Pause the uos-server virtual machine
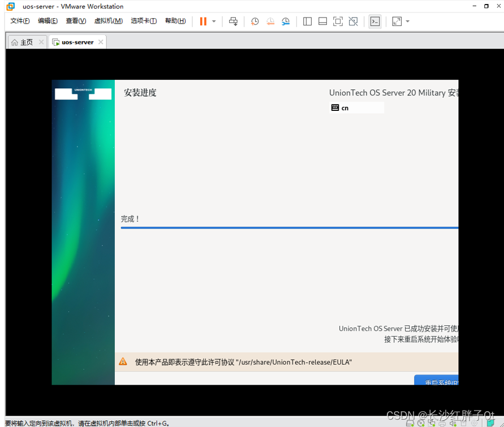 (x=203, y=21)
